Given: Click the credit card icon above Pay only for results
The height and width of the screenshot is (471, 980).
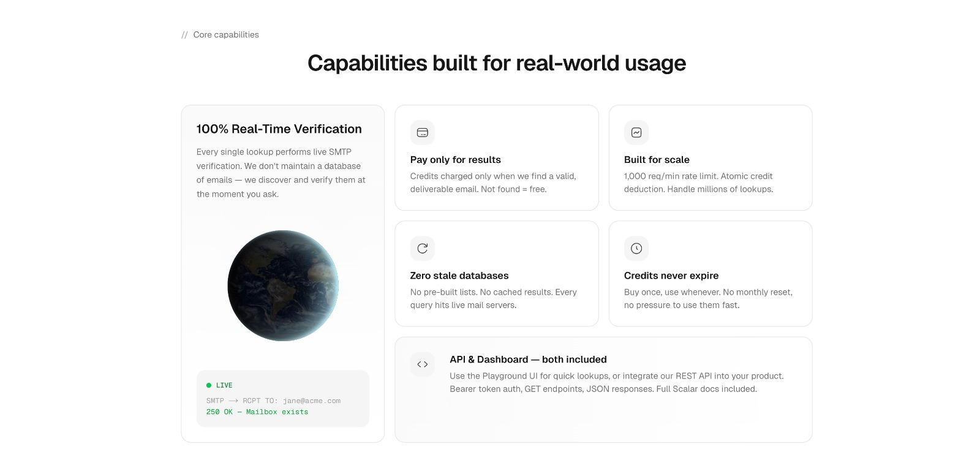Looking at the screenshot, I should [422, 132].
